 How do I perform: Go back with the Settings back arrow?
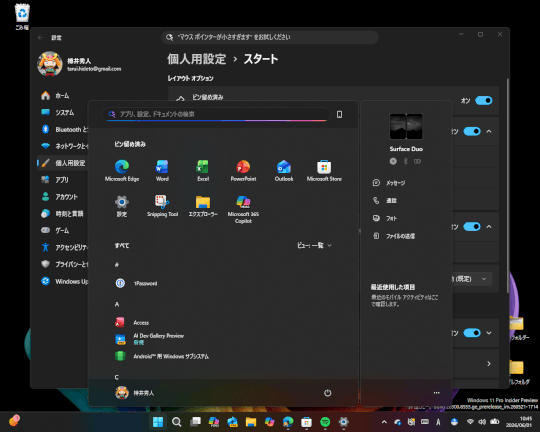click(40, 37)
